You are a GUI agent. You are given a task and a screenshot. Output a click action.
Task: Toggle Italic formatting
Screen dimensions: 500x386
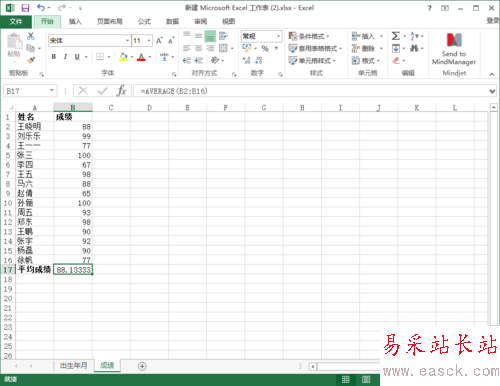[x=65, y=57]
